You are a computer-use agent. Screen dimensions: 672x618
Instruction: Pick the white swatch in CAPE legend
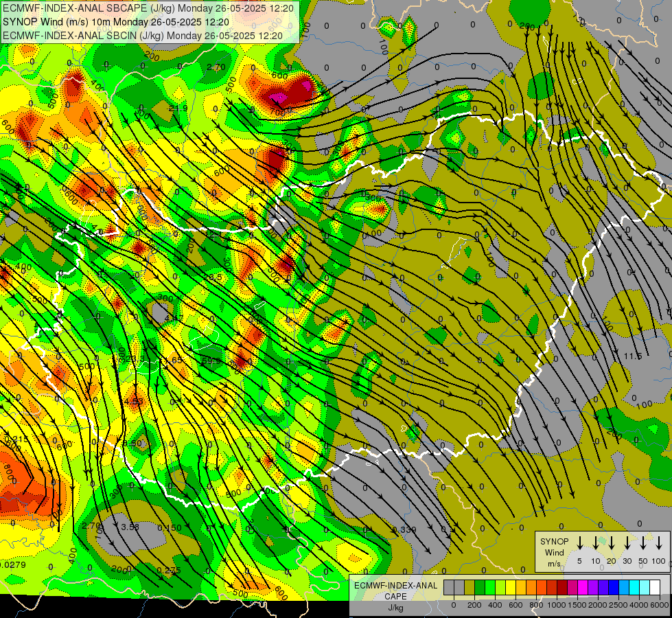(x=654, y=588)
